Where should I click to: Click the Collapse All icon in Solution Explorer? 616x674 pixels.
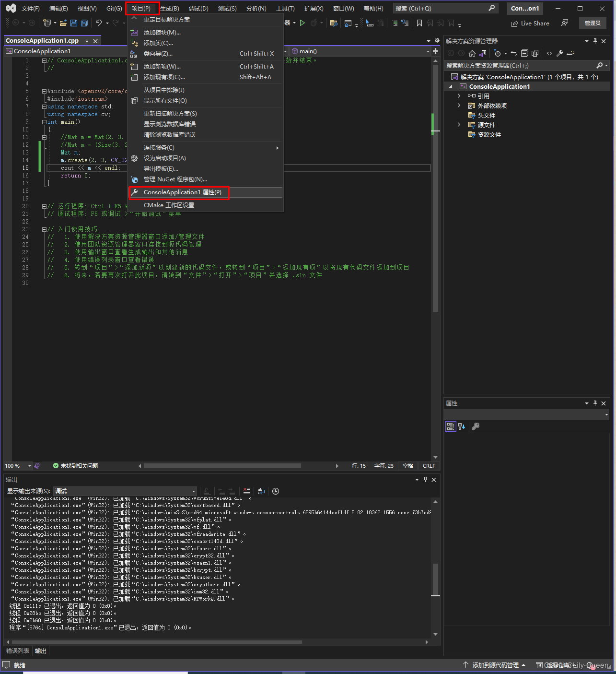click(x=524, y=53)
